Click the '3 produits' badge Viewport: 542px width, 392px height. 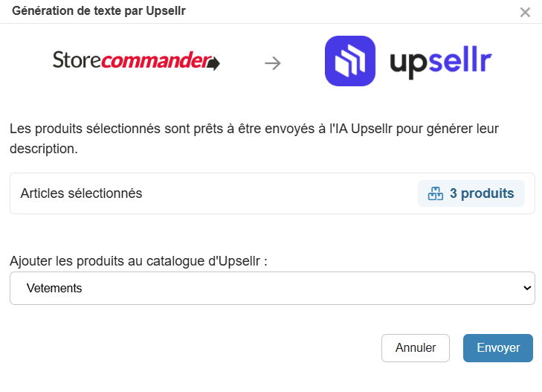click(471, 193)
